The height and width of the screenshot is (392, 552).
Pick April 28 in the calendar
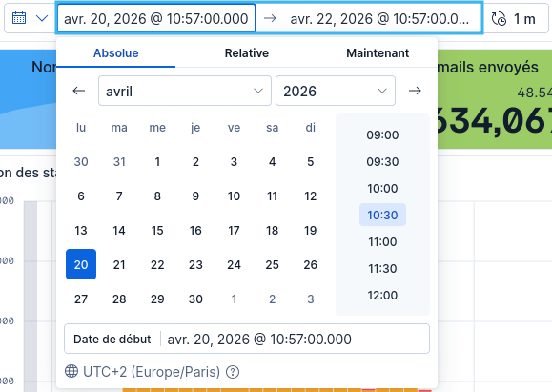click(x=119, y=299)
